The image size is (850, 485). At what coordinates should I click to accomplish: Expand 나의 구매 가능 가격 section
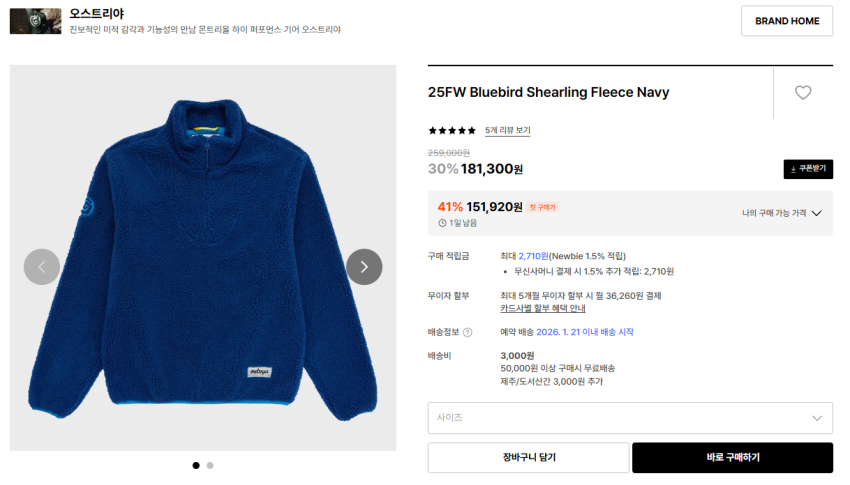[781, 213]
